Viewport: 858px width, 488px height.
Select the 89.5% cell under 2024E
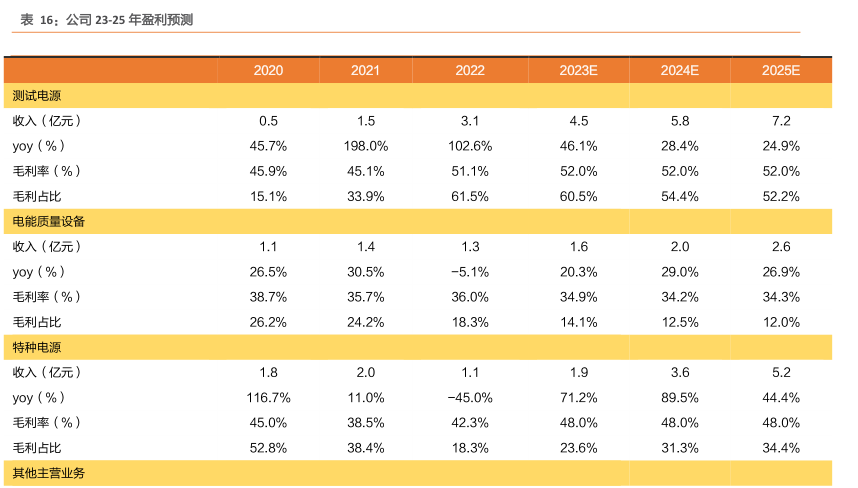680,398
